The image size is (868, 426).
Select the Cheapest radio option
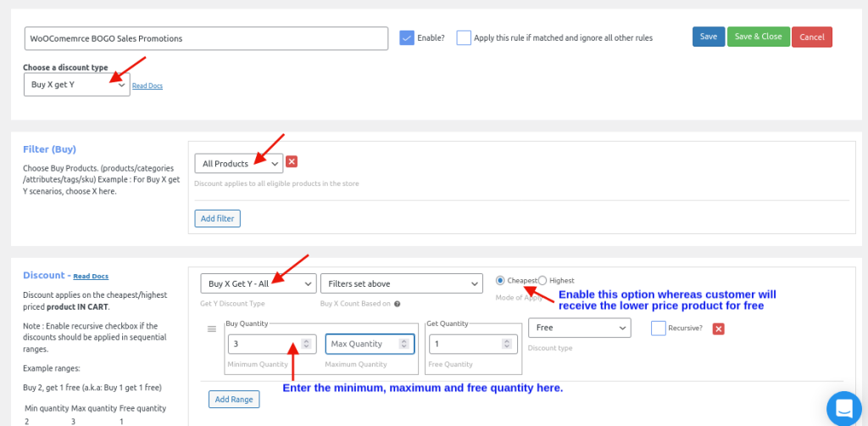point(500,280)
